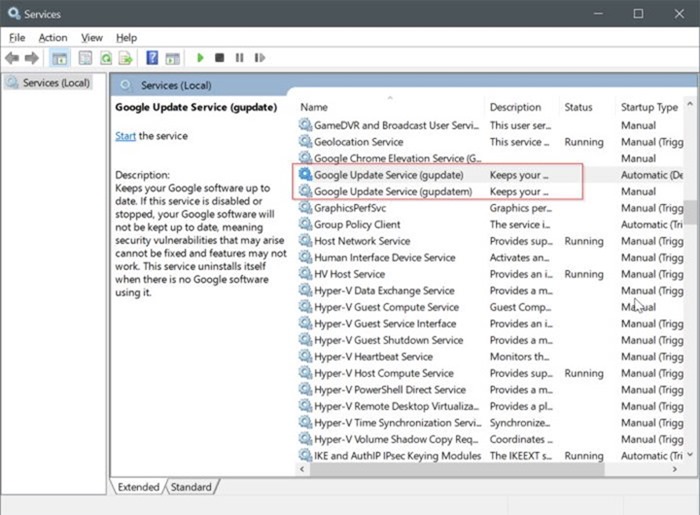This screenshot has width=700, height=515.
Task: Click 'Synchronize...' description cell
Action: point(520,423)
